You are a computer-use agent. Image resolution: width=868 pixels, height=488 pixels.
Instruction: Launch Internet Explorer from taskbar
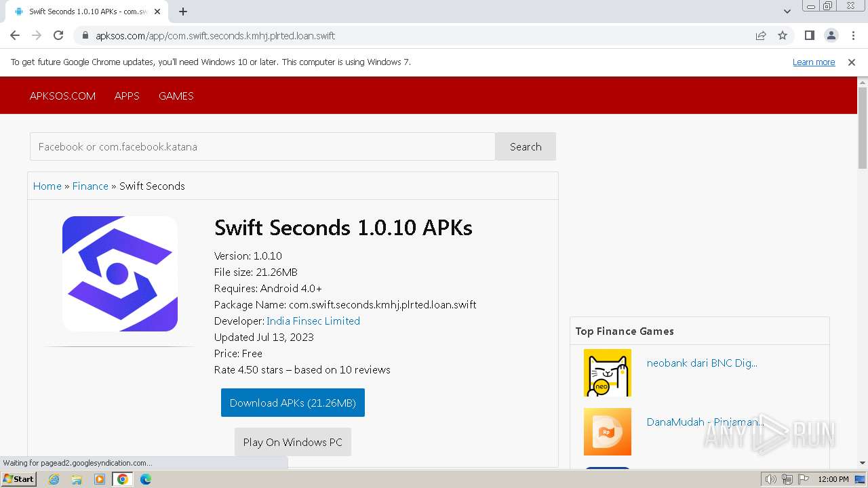[x=54, y=479]
